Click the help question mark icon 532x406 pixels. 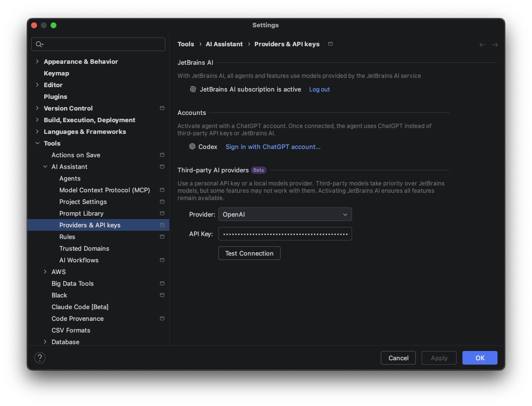pyautogui.click(x=40, y=358)
